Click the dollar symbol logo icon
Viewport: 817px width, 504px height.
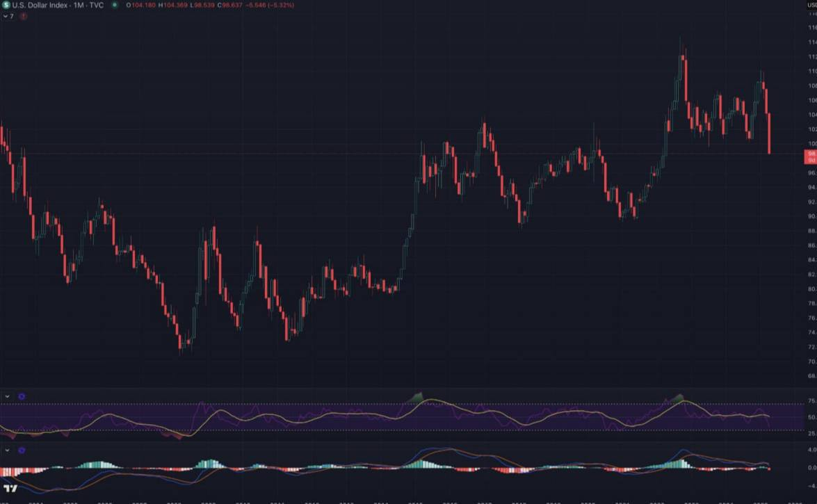pos(6,5)
